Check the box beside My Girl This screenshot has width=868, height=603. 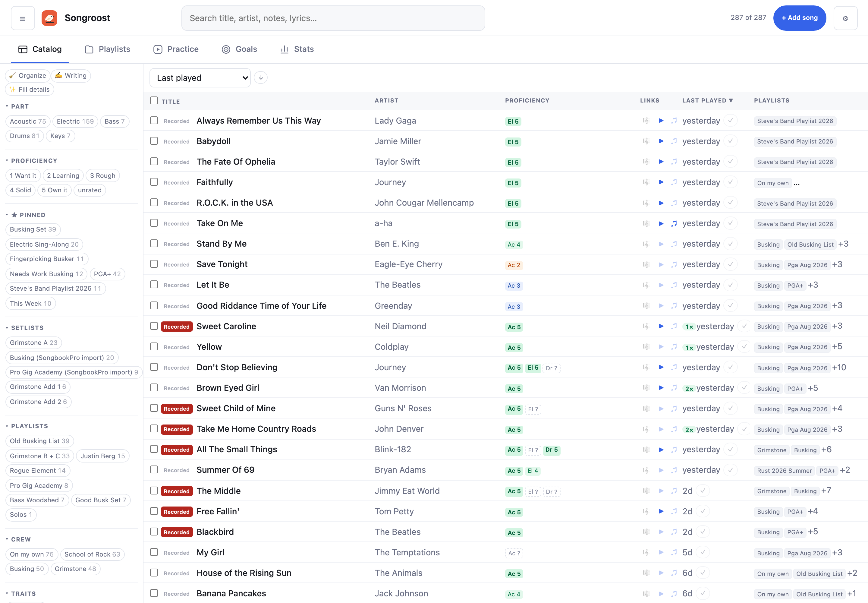154,552
